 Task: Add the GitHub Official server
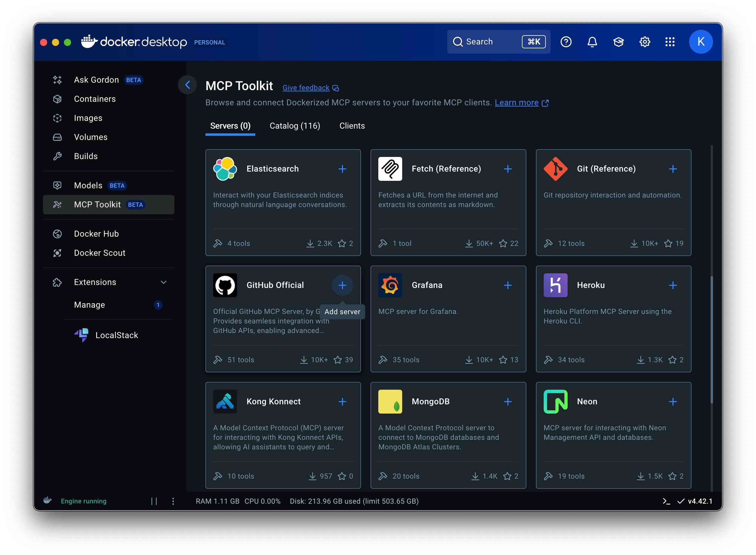342,285
